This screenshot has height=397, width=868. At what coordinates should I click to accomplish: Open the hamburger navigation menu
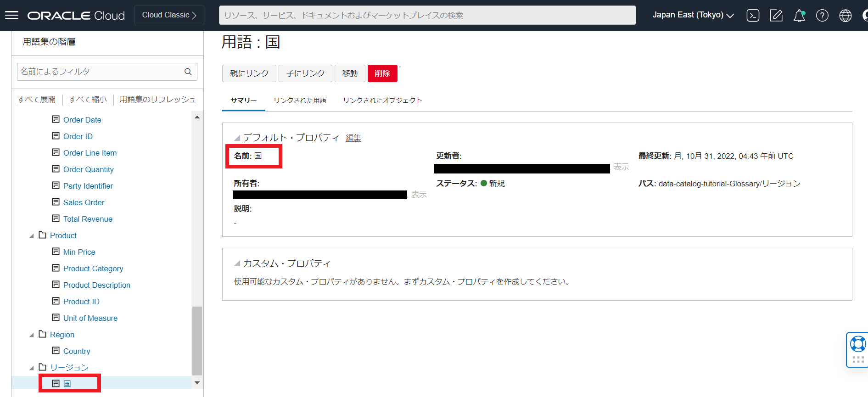click(11, 15)
